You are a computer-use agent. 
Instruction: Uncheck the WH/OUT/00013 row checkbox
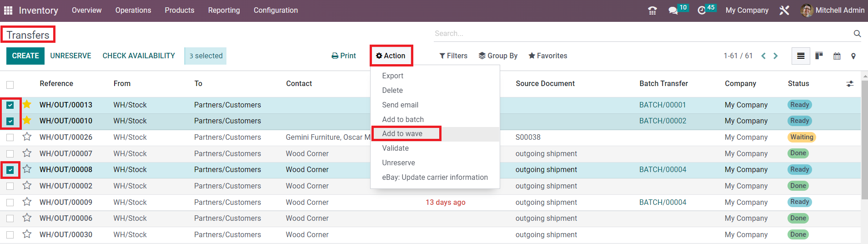pyautogui.click(x=10, y=105)
